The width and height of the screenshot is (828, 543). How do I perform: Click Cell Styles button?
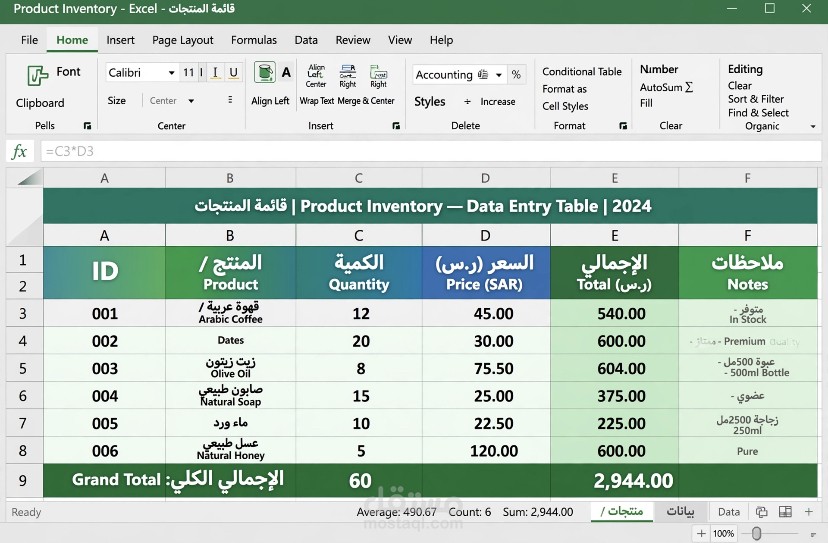coord(565,106)
